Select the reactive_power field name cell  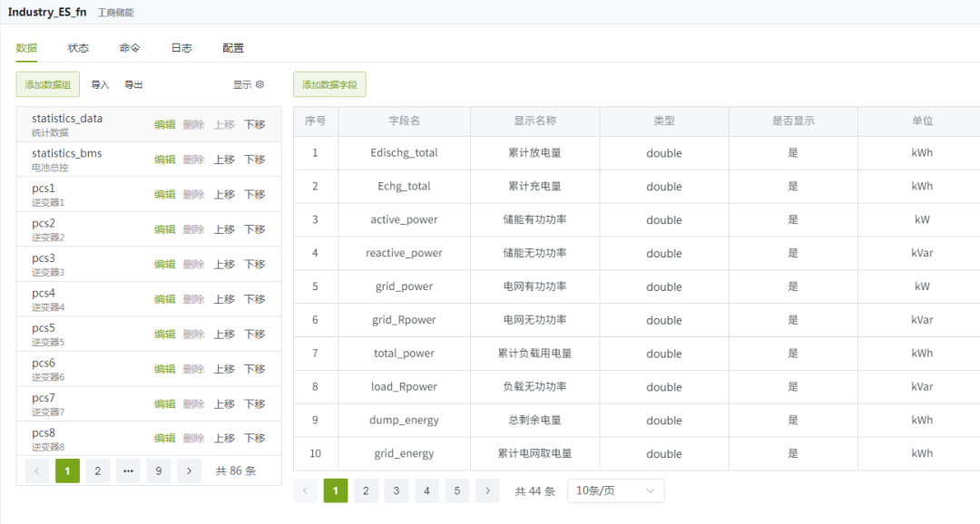405,253
